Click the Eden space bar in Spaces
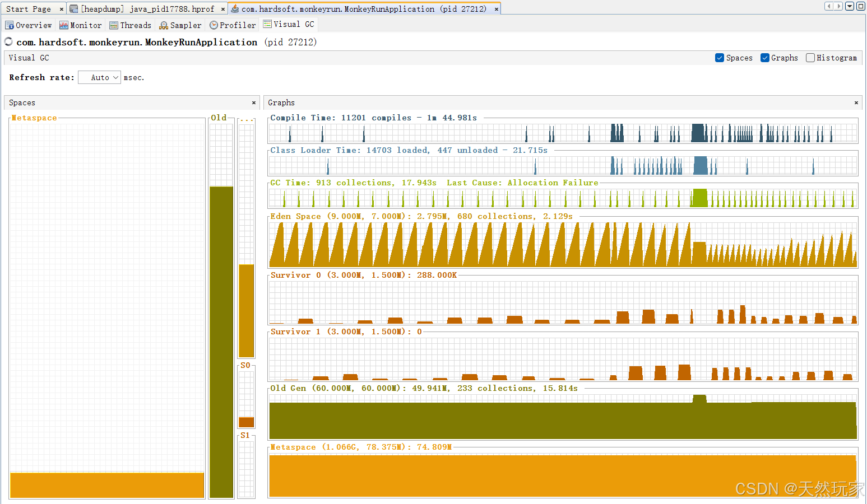The width and height of the screenshot is (867, 504). pos(247,311)
